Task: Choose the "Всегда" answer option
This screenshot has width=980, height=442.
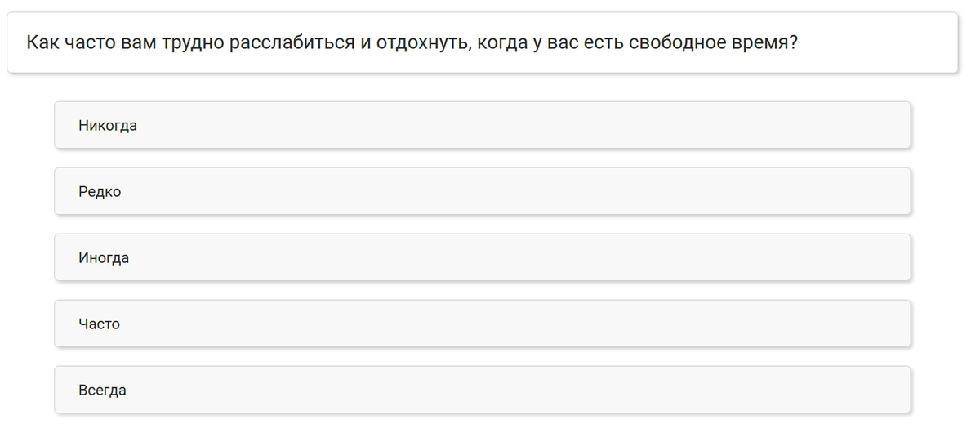Action: tap(482, 390)
